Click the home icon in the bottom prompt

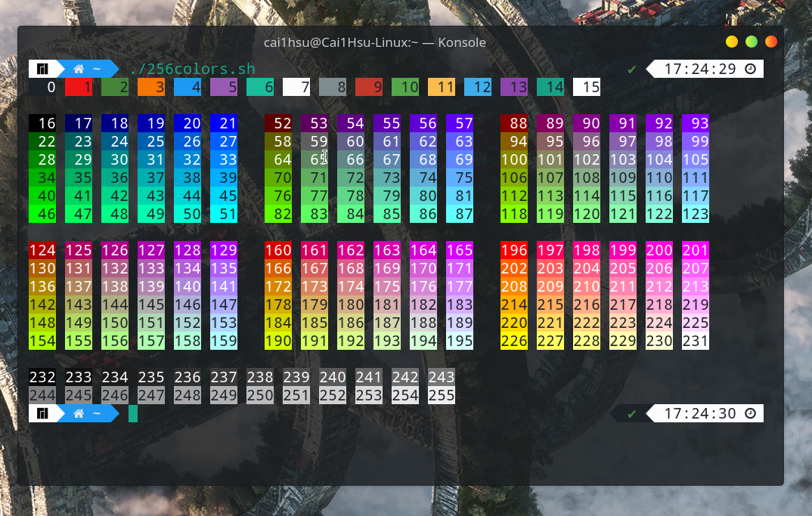click(79, 413)
